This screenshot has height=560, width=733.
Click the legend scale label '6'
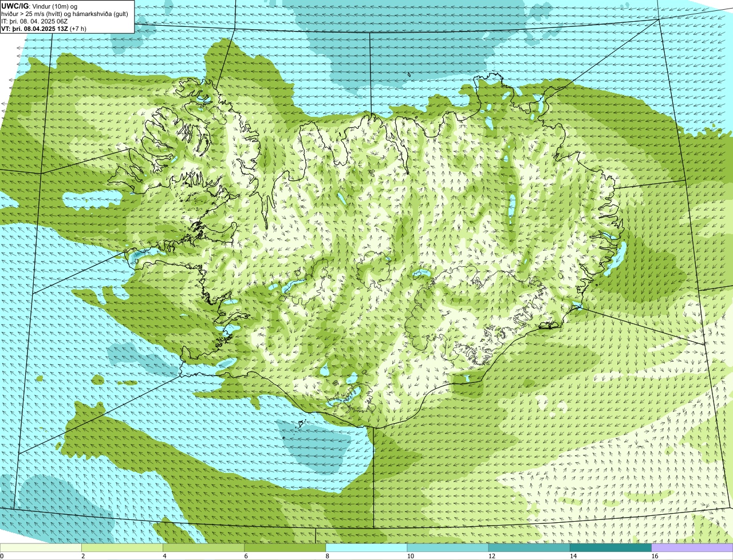click(246, 556)
